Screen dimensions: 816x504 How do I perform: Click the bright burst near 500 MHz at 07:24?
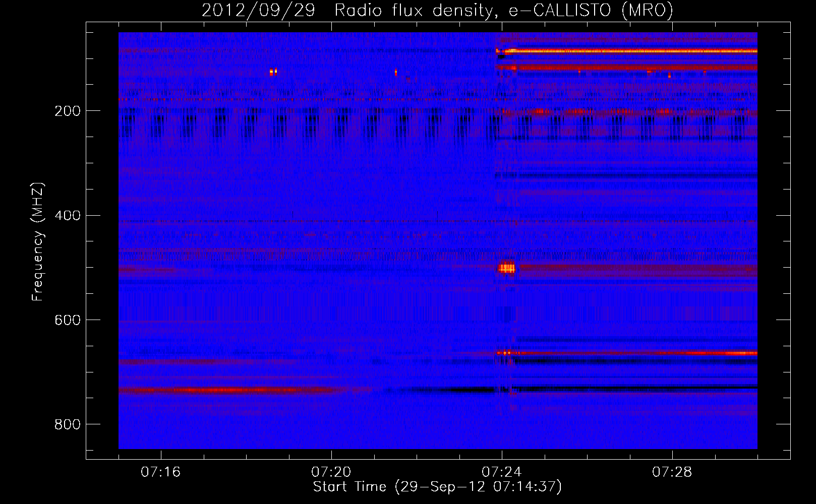[507, 268]
